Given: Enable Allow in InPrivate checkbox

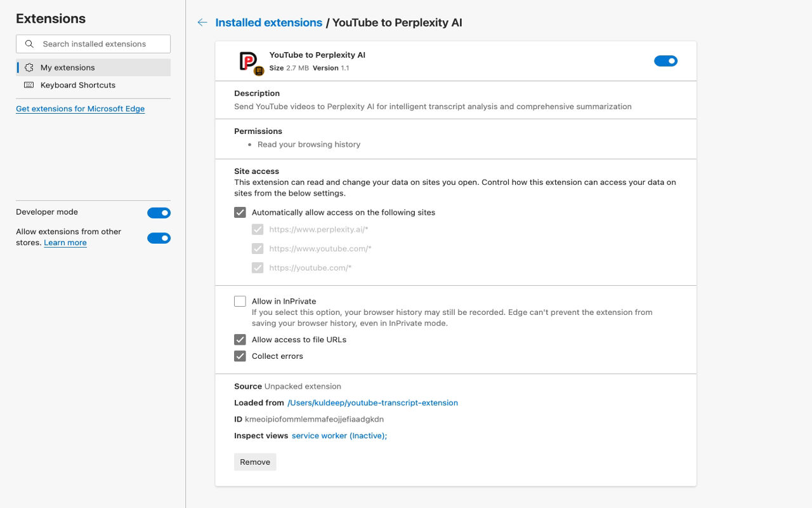Looking at the screenshot, I should pos(240,302).
